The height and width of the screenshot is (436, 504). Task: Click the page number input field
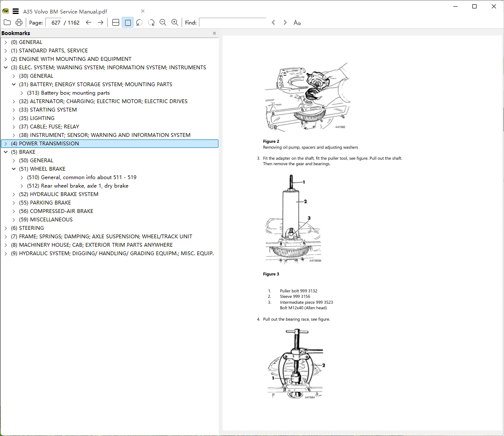click(54, 22)
